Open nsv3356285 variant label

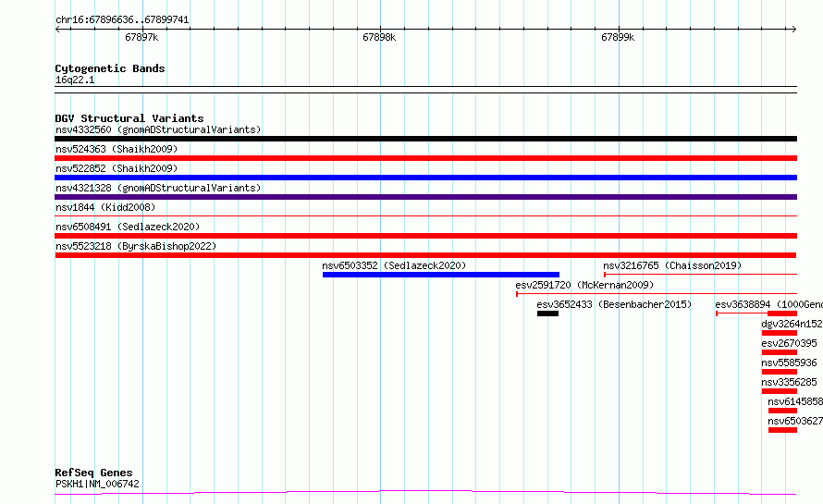(x=790, y=382)
